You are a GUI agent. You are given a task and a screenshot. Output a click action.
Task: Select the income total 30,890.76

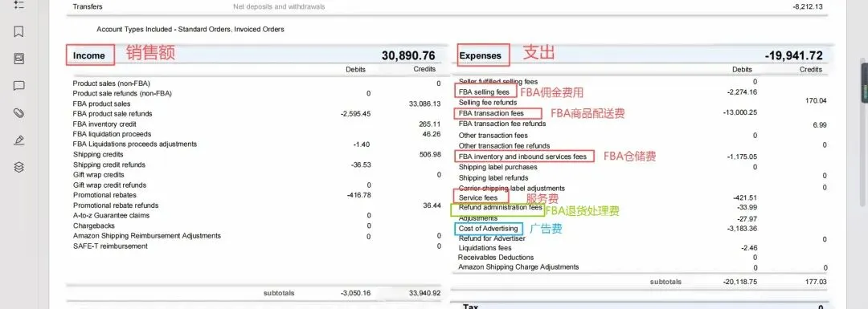pos(408,55)
